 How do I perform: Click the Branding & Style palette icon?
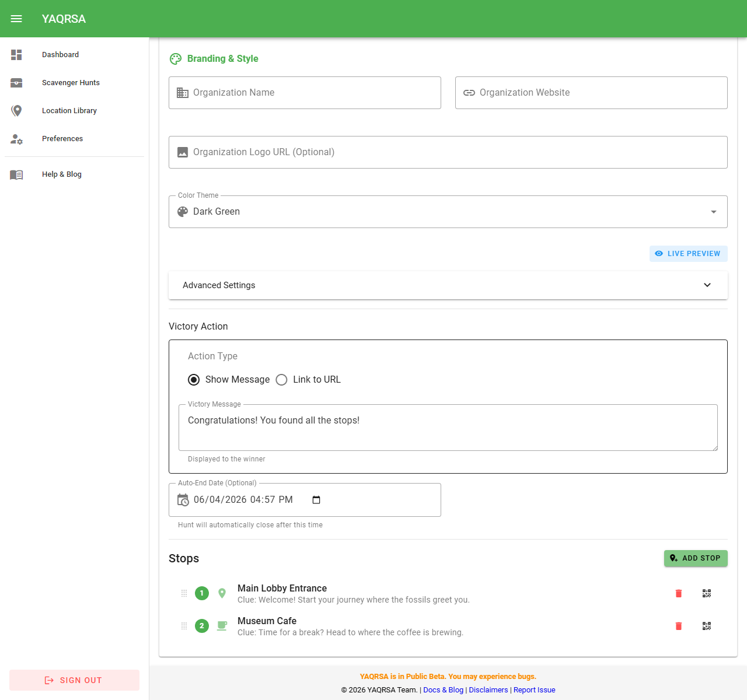click(x=176, y=59)
